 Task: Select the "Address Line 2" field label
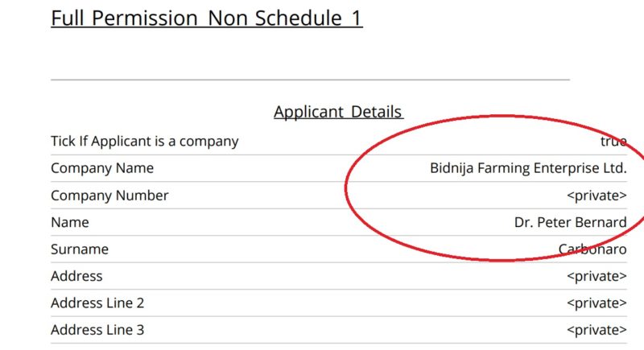(x=97, y=303)
